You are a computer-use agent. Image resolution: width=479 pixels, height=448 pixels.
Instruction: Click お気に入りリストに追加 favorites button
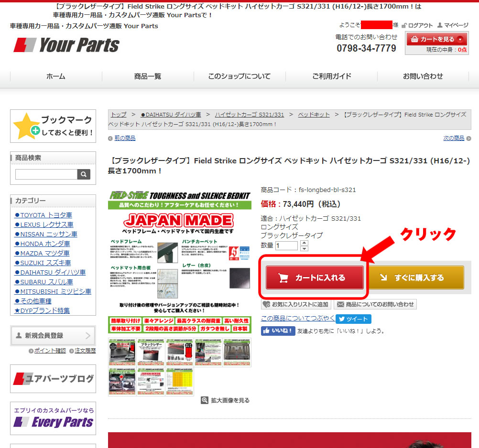point(296,304)
